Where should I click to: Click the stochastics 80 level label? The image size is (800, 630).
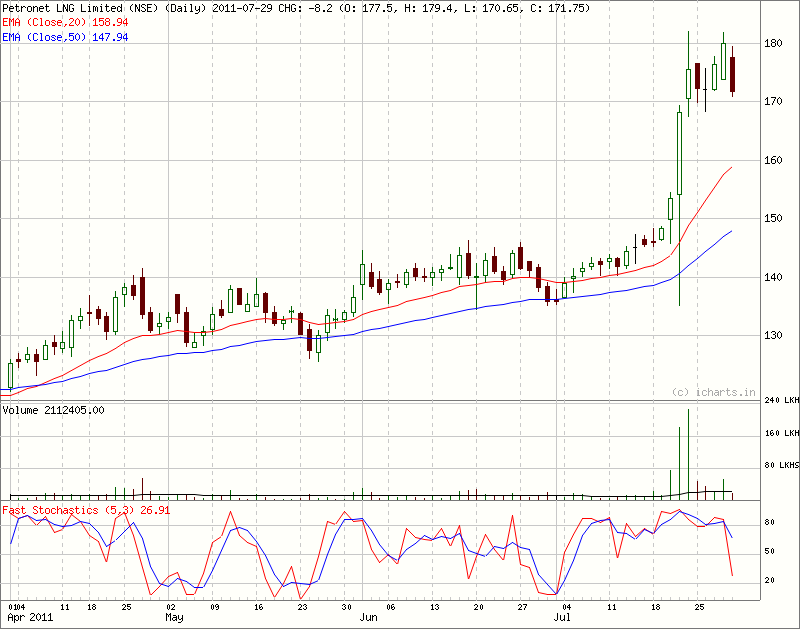click(769, 522)
